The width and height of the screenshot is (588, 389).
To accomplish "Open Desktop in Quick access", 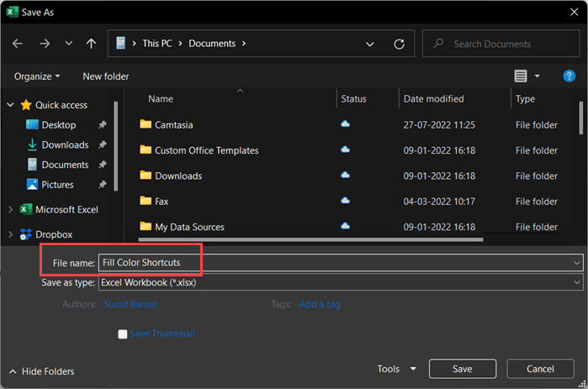I will click(x=59, y=124).
